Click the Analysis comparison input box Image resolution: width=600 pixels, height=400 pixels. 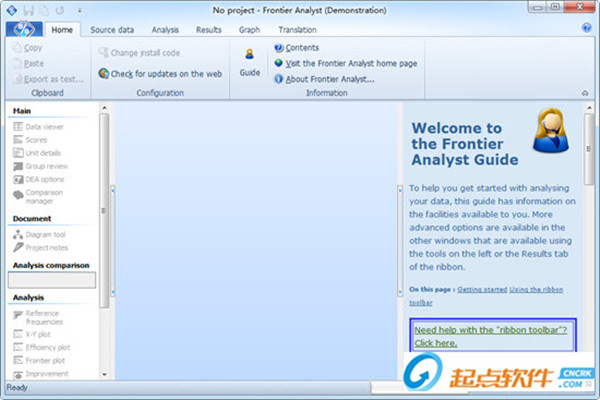point(52,280)
